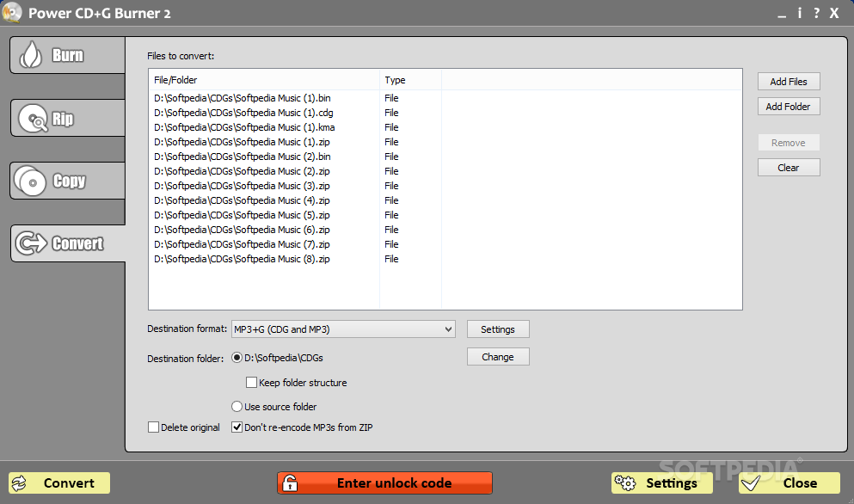The image size is (854, 504).
Task: Select Softpedia Music (8).zip file row
Action: click(445, 260)
